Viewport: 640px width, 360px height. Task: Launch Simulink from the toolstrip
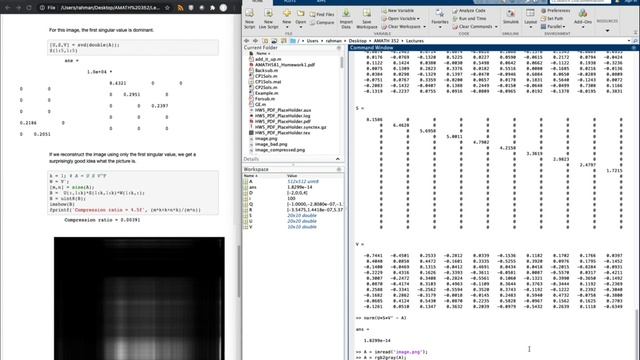511,17
